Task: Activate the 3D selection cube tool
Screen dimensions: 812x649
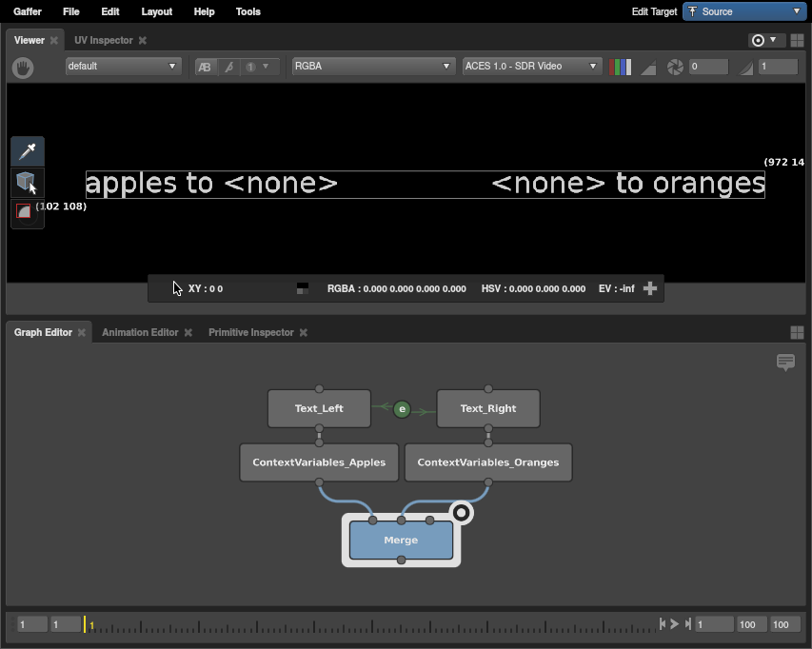Action: (27, 182)
